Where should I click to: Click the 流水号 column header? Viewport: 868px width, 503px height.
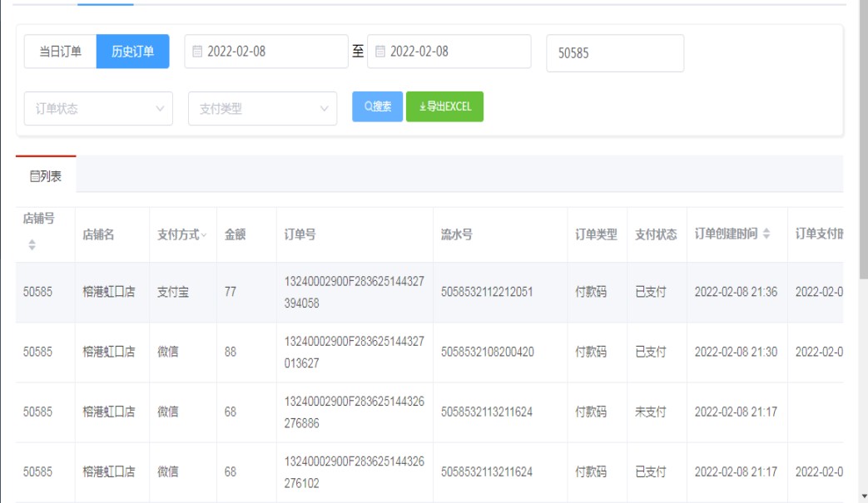tap(457, 235)
